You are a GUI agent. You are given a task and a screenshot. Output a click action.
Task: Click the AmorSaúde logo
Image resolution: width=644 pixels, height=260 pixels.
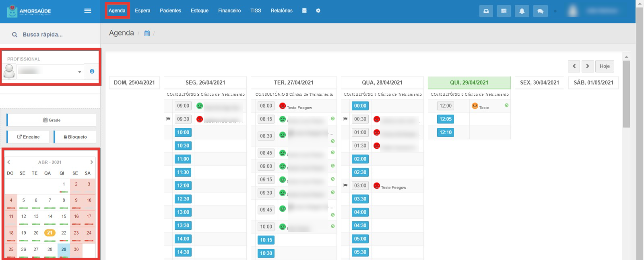click(x=29, y=11)
